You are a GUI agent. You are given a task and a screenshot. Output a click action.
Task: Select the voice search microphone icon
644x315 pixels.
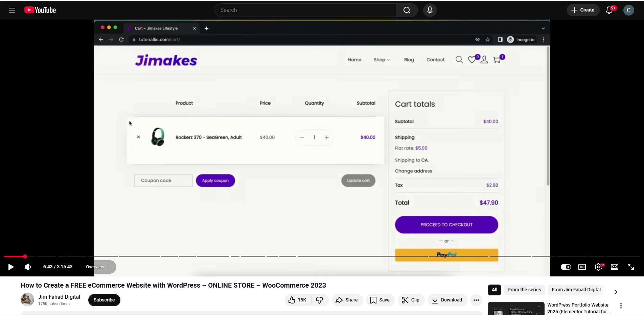tap(430, 10)
